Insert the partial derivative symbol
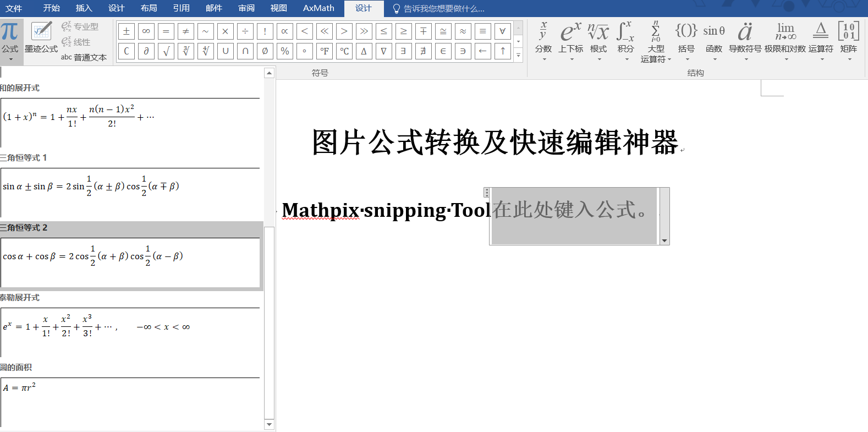The image size is (868, 432). pos(146,51)
